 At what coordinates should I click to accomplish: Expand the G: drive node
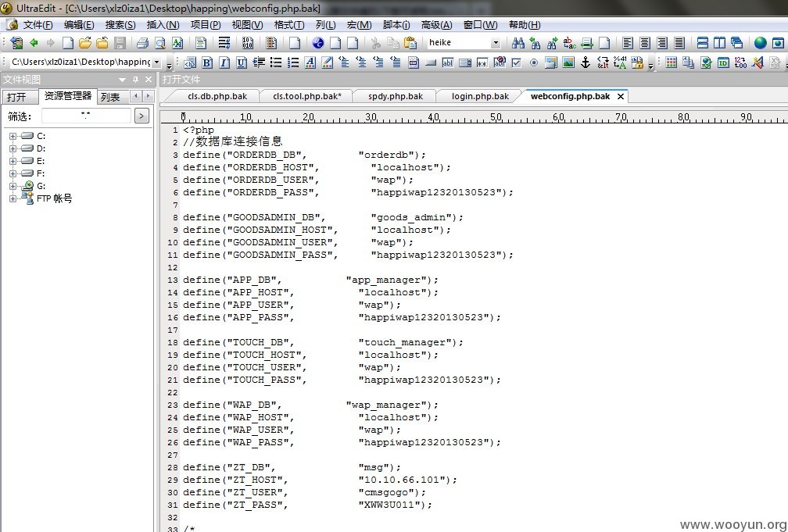[13, 187]
